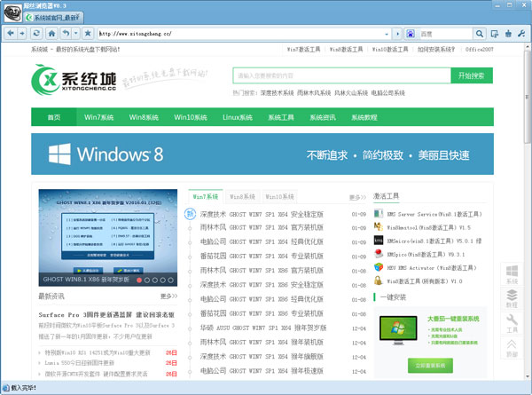Click KMSmicro black tool icon
The image size is (532, 395).
[x=379, y=241]
